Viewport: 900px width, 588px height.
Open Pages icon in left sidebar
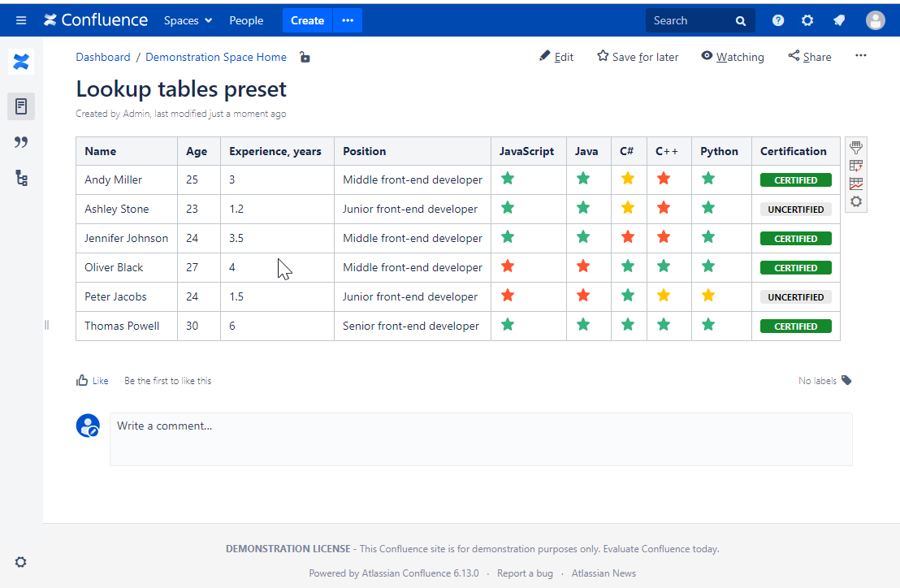point(21,106)
